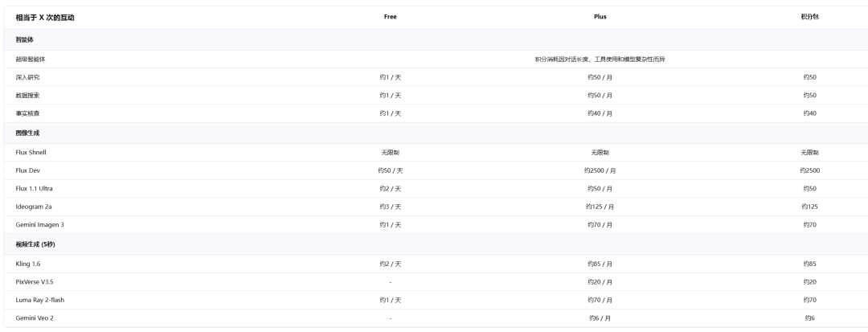Click 积分包 value '约50' for 数据搜索
Image resolution: width=868 pixels, height=332 pixels.
pyautogui.click(x=810, y=95)
